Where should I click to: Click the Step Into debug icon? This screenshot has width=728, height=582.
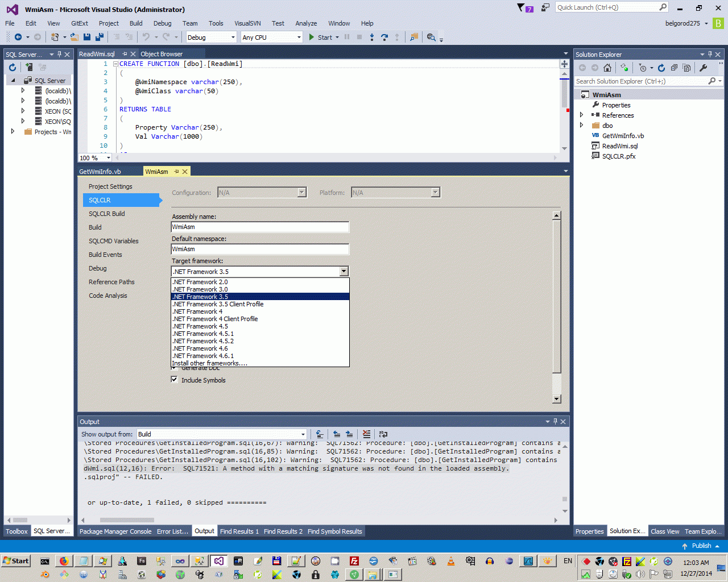pos(372,37)
